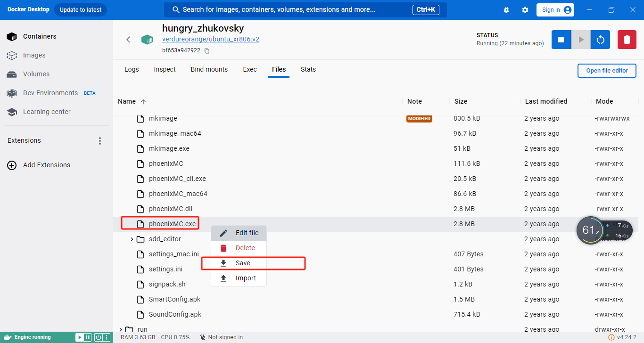The height and width of the screenshot is (343, 644).
Task: Click the Update to latest button
Action: pos(81,10)
